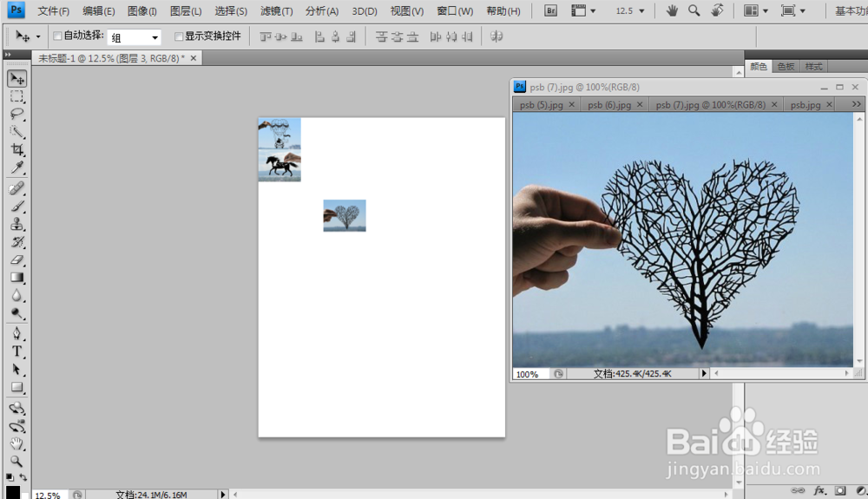Select the Pen tool
Image resolution: width=868 pixels, height=499 pixels.
(x=17, y=333)
